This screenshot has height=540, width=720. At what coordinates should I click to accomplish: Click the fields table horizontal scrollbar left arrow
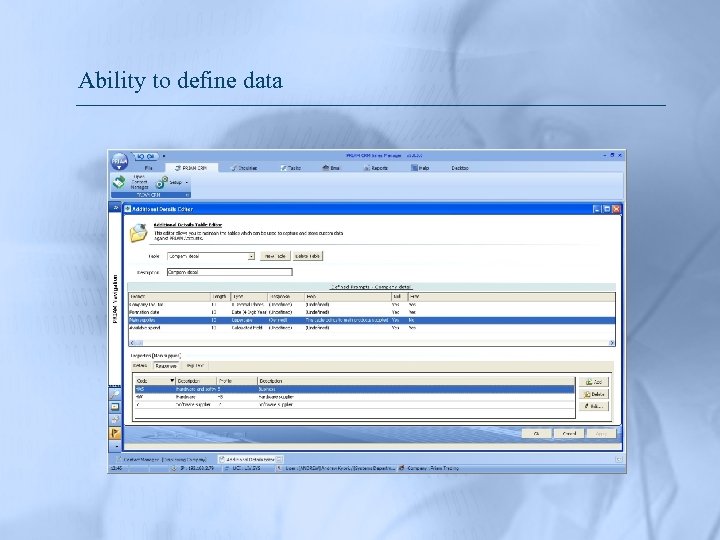(133, 343)
